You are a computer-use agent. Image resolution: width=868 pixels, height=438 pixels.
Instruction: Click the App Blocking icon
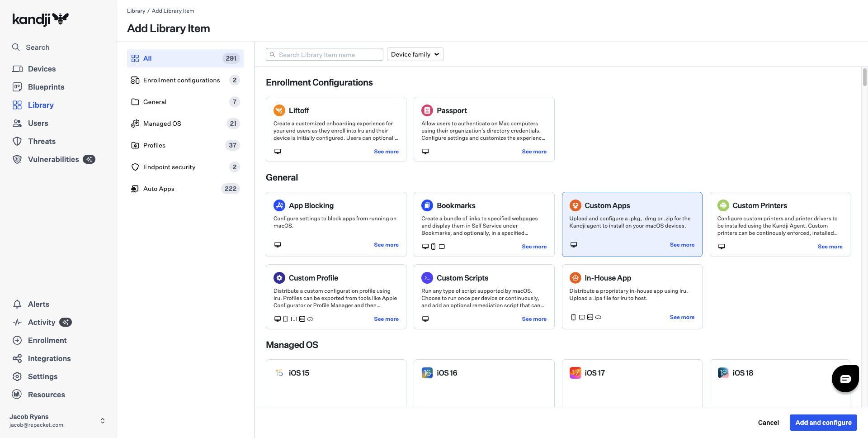click(279, 205)
